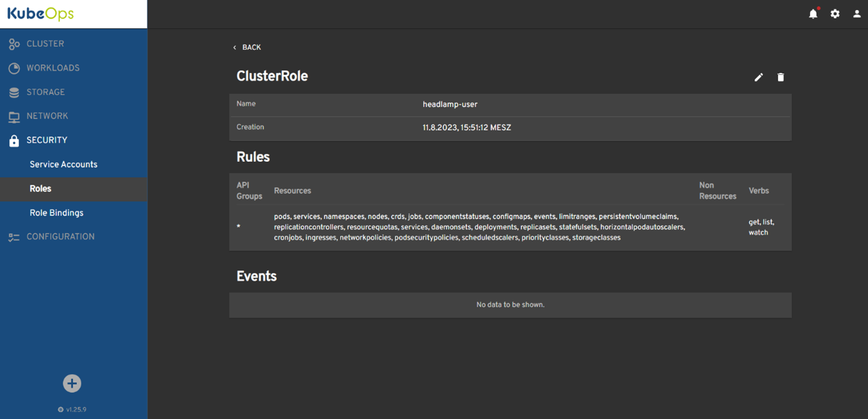Click the 'No data to be shown.' message
Viewport: 868px width, 419px height.
510,304
